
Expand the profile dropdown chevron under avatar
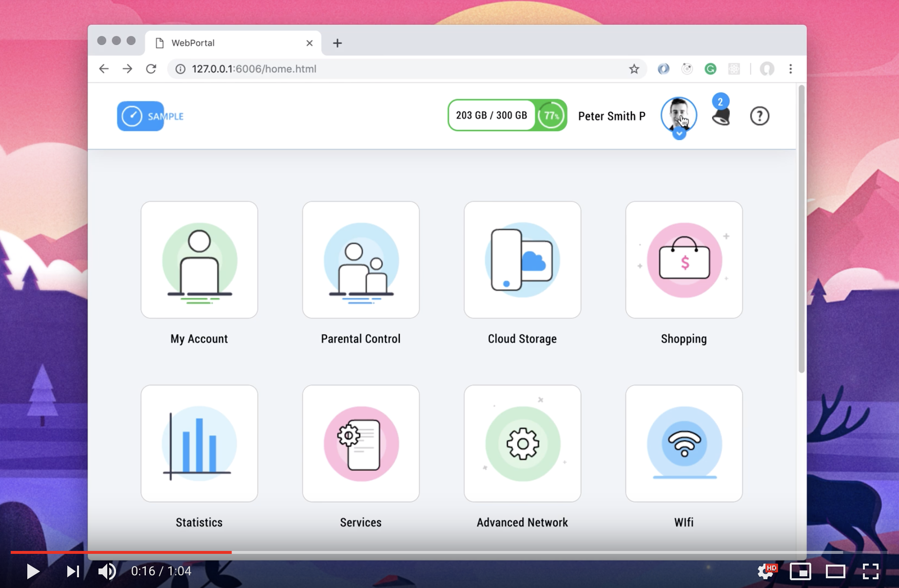679,134
